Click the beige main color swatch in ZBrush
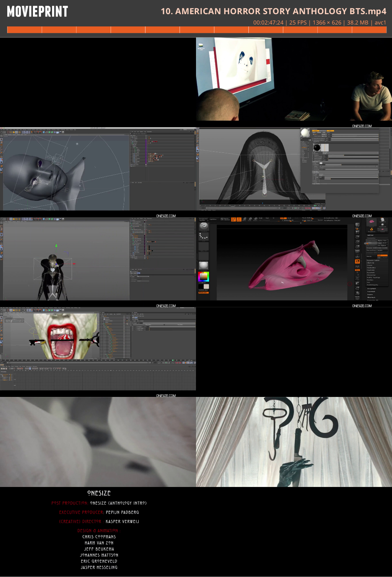Image resolution: width=392 pixels, height=577 pixels. (206, 286)
